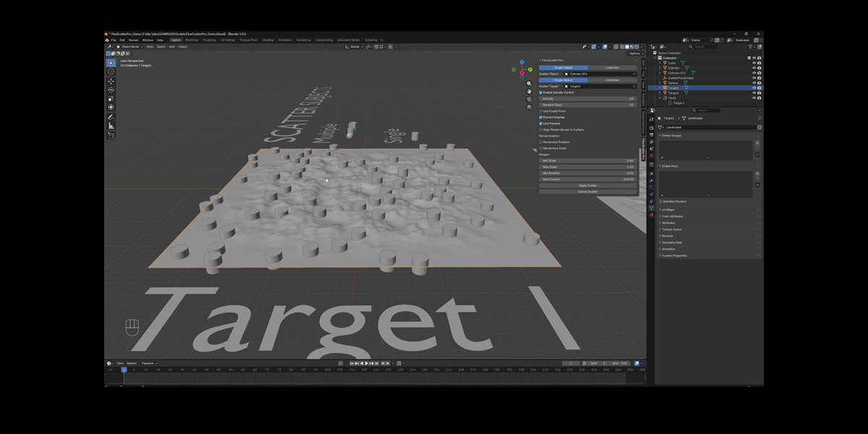Viewport: 868px width, 434px height.
Task: Pick the Measure tool
Action: (111, 126)
